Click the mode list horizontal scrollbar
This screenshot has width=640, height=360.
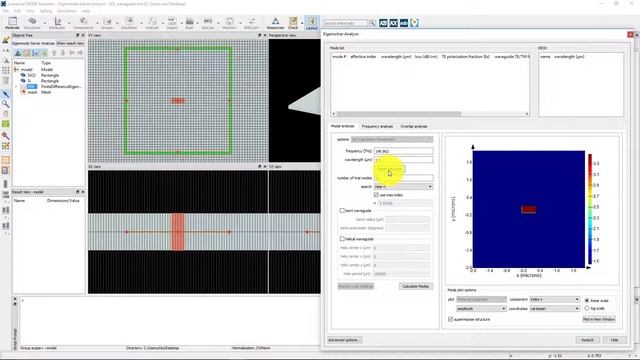430,114
